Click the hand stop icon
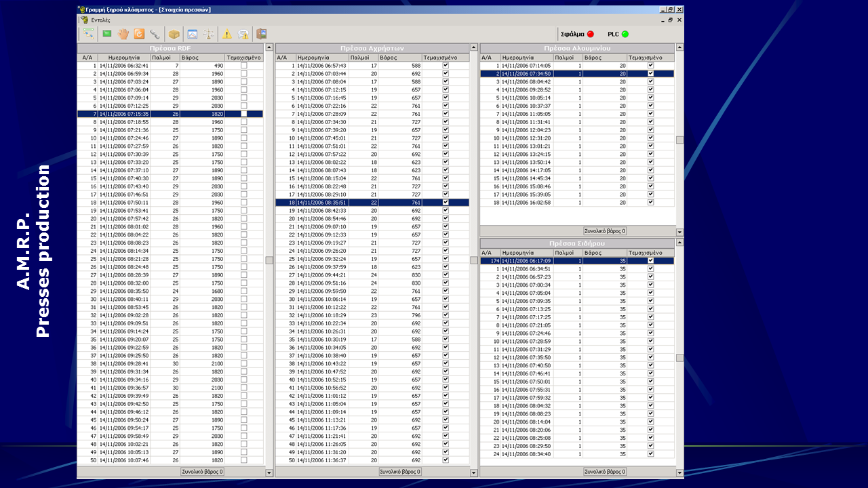Image resolution: width=868 pixels, height=488 pixels. point(123,34)
